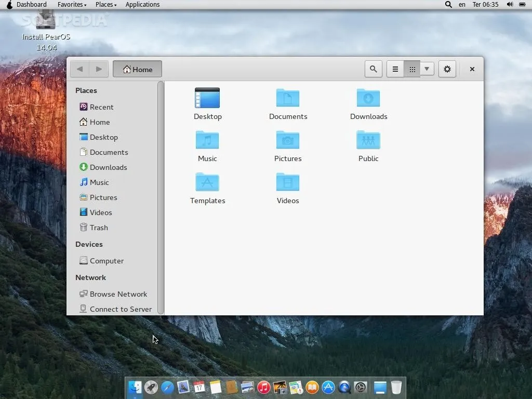The image size is (532, 399).
Task: Select the Downloads folder icon
Action: click(368, 104)
